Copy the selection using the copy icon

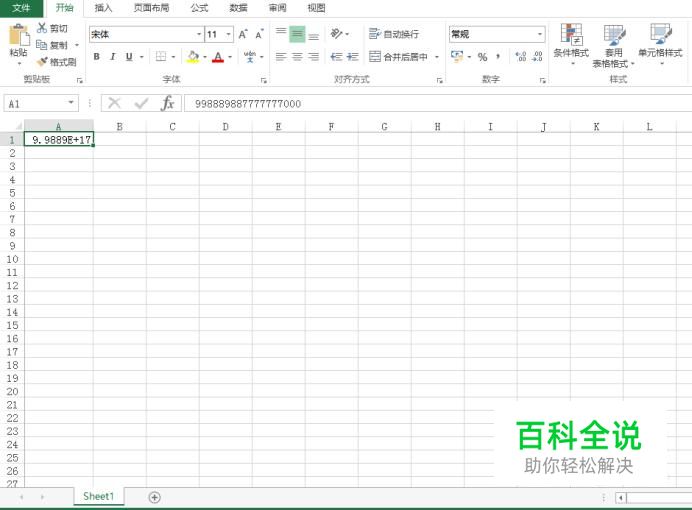(x=41, y=45)
